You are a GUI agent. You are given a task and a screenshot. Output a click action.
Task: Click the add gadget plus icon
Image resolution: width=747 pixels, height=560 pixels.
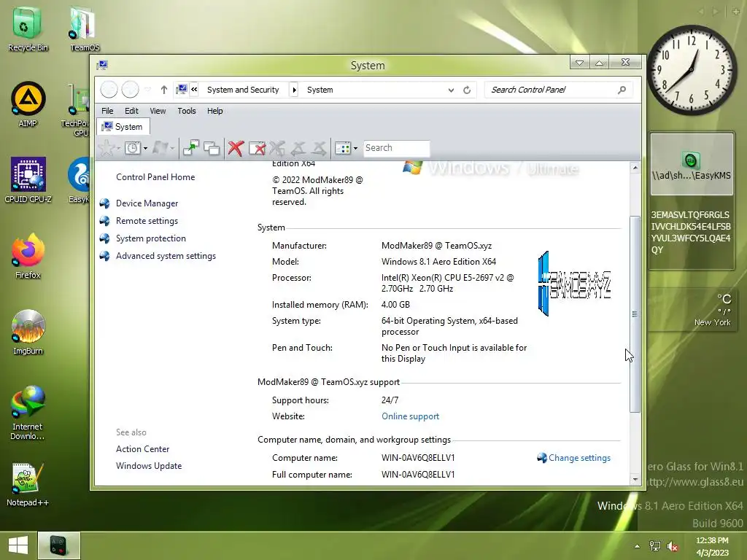tap(736, 11)
